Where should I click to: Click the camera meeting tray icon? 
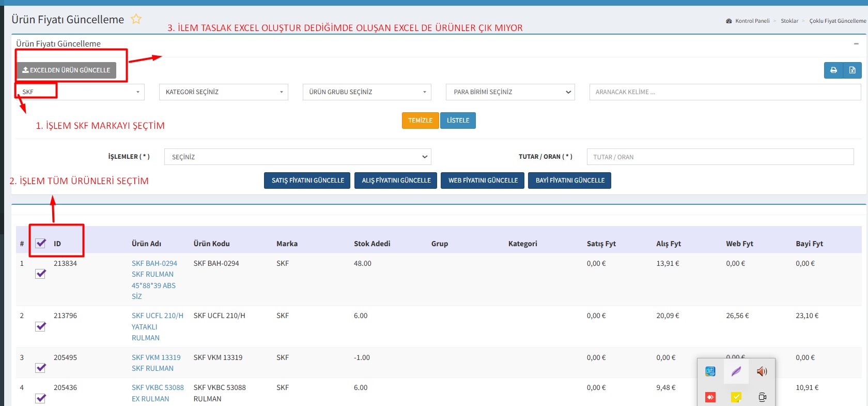pyautogui.click(x=762, y=397)
